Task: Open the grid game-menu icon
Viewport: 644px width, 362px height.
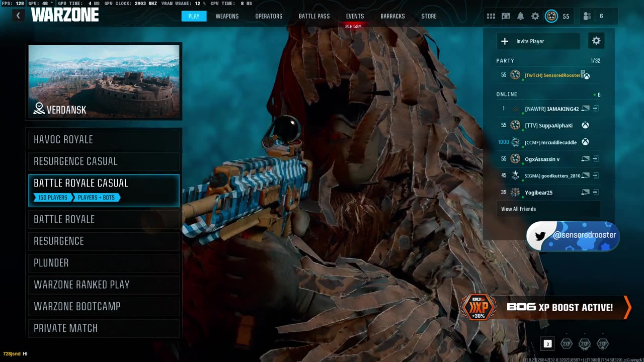Action: click(x=491, y=16)
